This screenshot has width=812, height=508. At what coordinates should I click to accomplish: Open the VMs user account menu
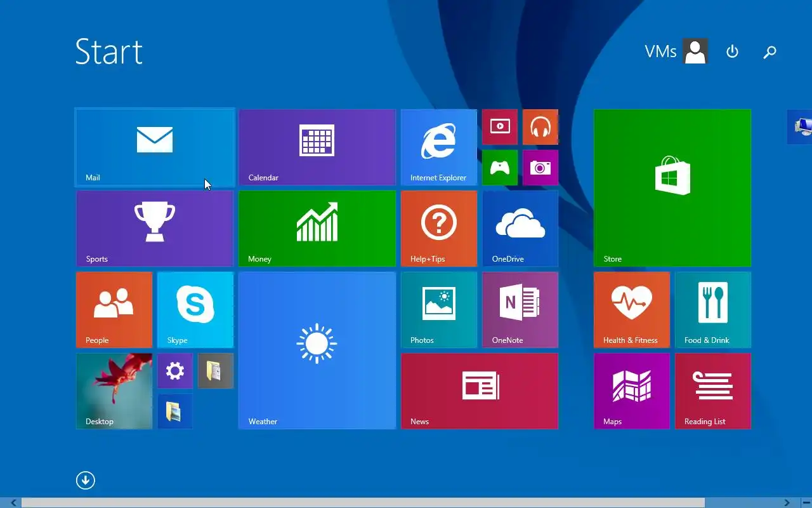point(676,51)
